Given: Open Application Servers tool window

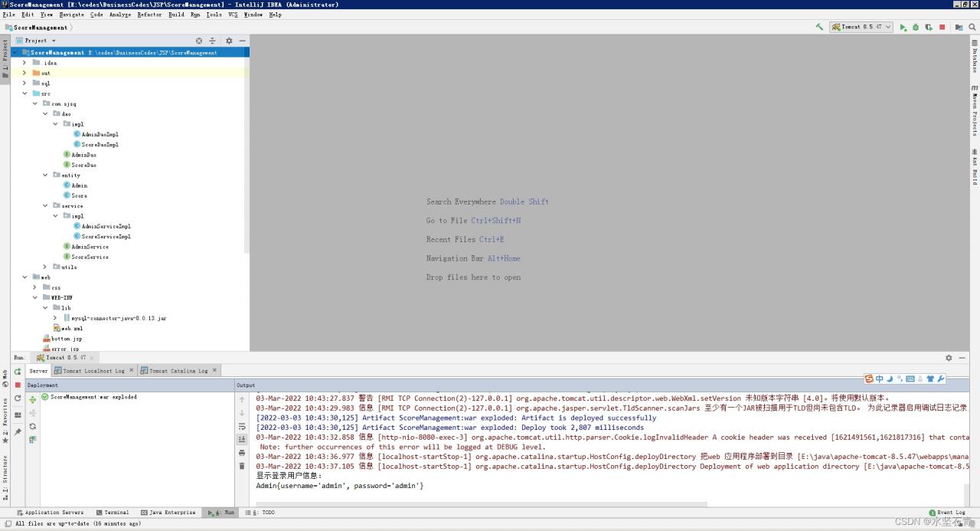Looking at the screenshot, I should [50, 513].
